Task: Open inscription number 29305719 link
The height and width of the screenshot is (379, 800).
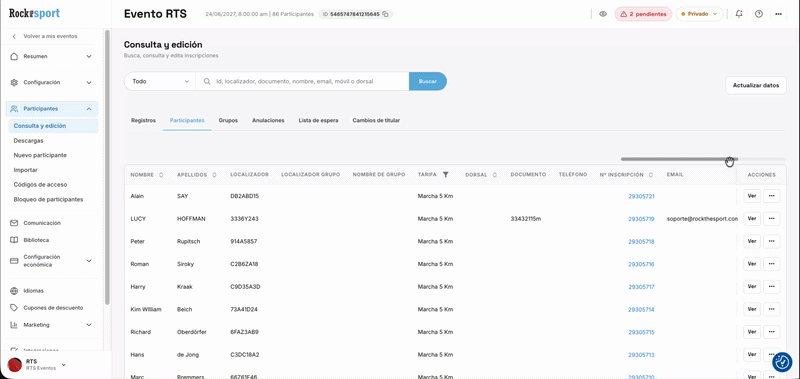Action: (x=641, y=219)
